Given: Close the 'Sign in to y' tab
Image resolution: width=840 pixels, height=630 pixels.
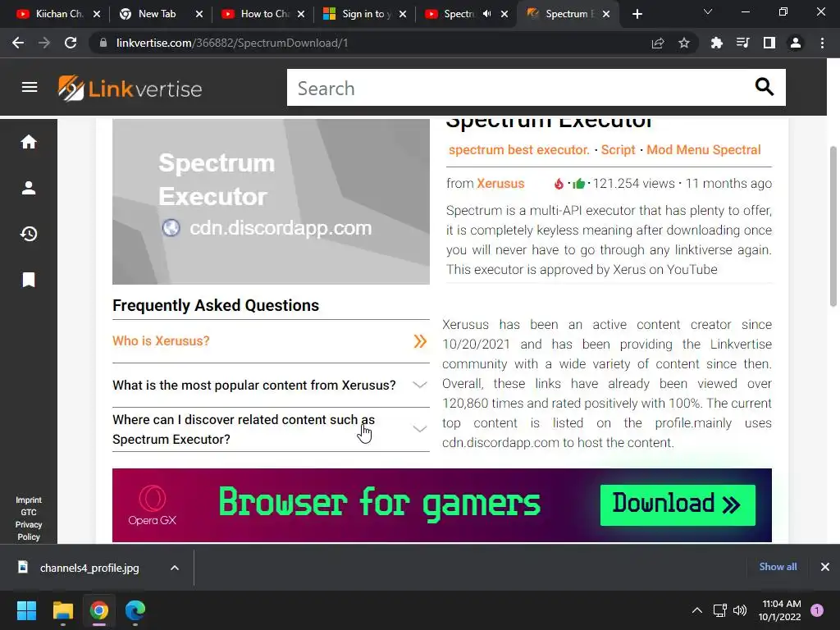Looking at the screenshot, I should (403, 14).
